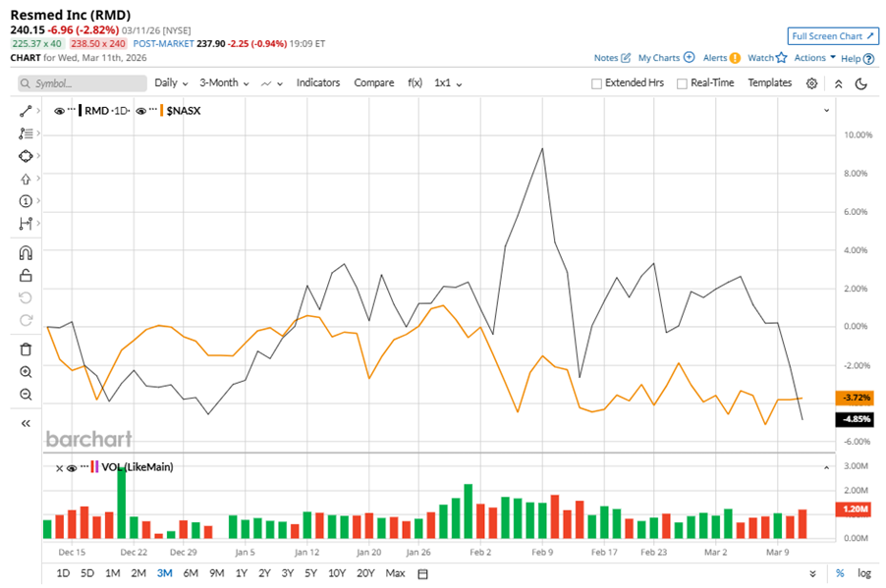Click the Symbol search field
The width and height of the screenshot is (886, 588).
(x=83, y=83)
